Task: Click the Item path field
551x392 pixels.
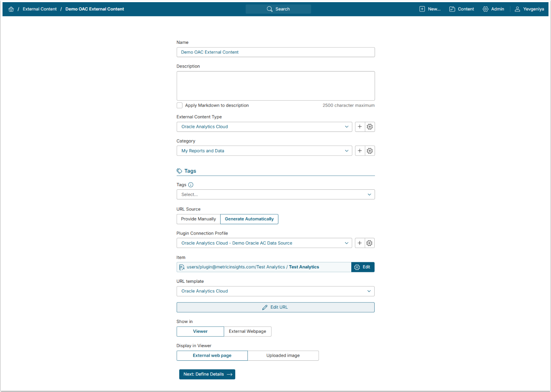Action: (264, 267)
